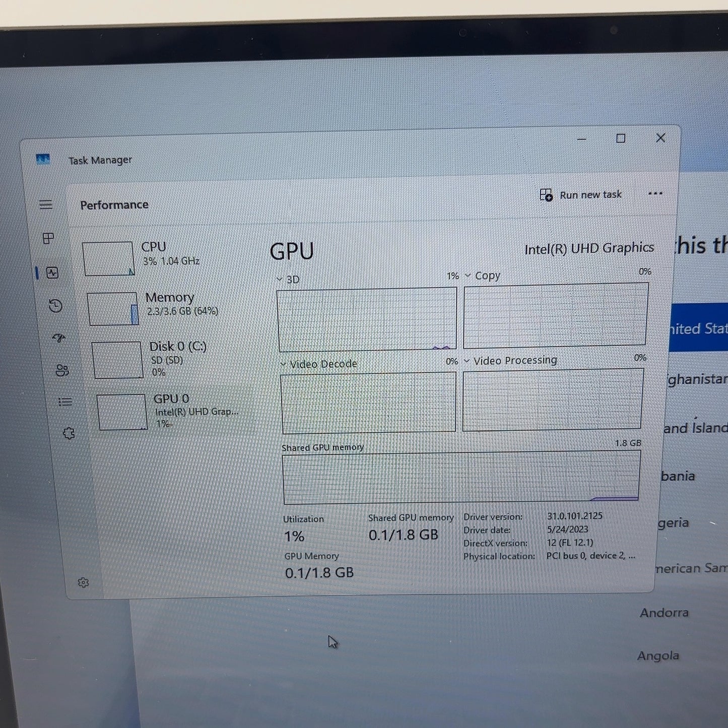Image resolution: width=728 pixels, height=728 pixels.
Task: Open the hamburger navigation menu
Action: [x=46, y=205]
